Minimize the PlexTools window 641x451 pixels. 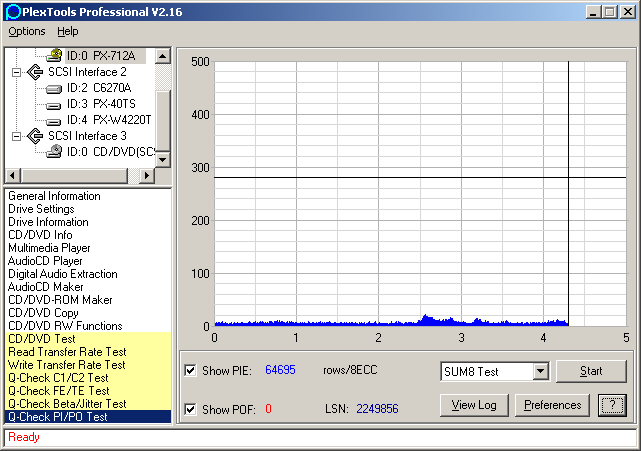click(593, 12)
